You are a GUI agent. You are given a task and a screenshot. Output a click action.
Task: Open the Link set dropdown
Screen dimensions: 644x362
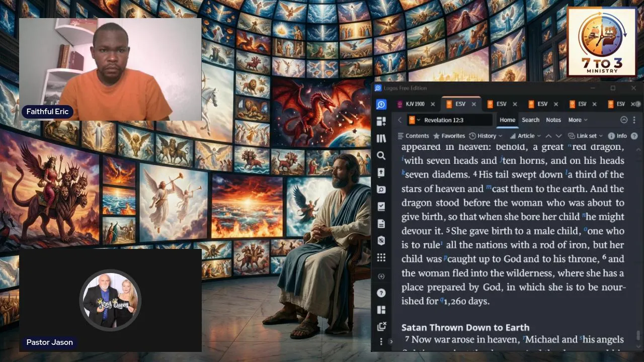pyautogui.click(x=586, y=136)
